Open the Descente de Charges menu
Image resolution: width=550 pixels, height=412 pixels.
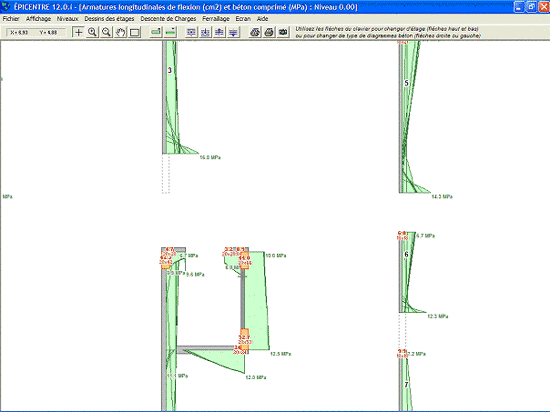pos(168,19)
